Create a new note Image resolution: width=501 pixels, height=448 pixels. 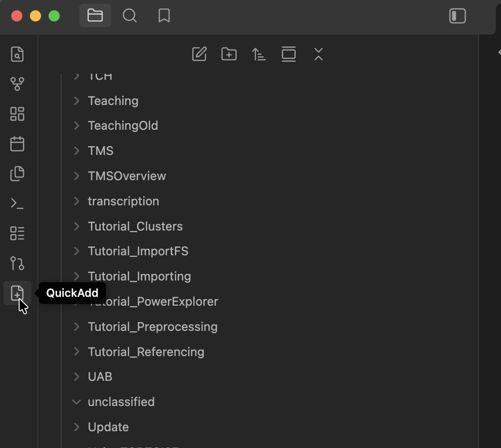click(199, 54)
